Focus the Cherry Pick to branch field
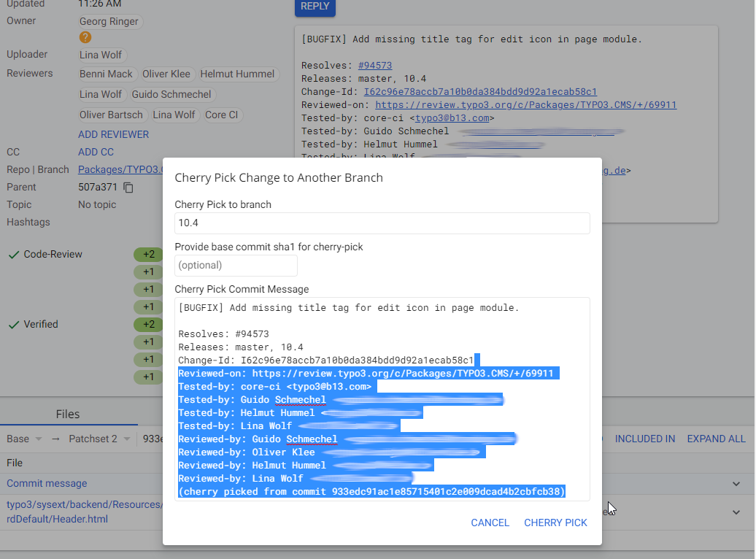The image size is (756, 559). tap(382, 223)
